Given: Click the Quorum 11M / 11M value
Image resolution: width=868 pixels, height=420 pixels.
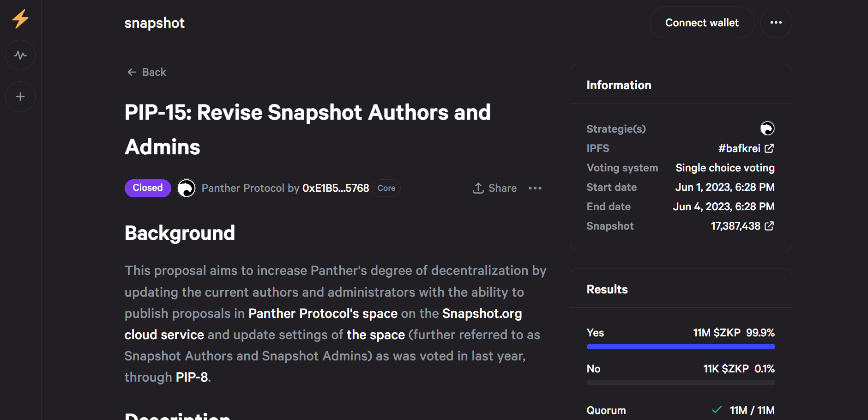Looking at the screenshot, I should [x=752, y=410].
